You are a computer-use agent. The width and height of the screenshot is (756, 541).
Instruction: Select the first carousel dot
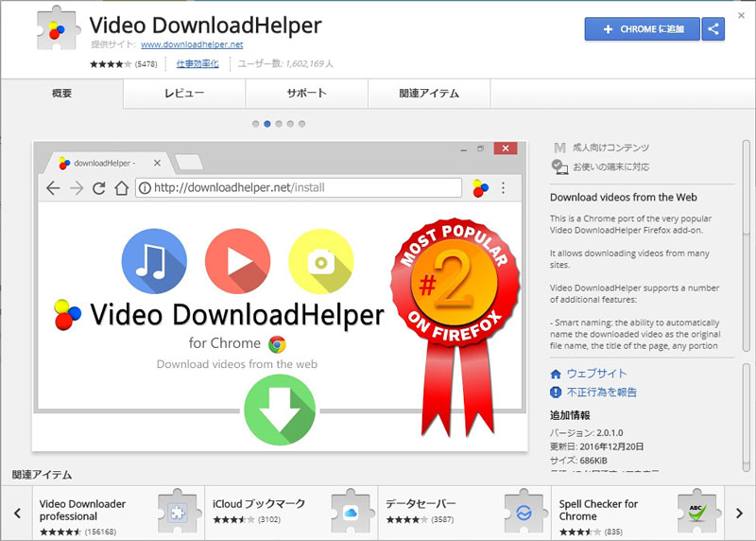[x=255, y=124]
